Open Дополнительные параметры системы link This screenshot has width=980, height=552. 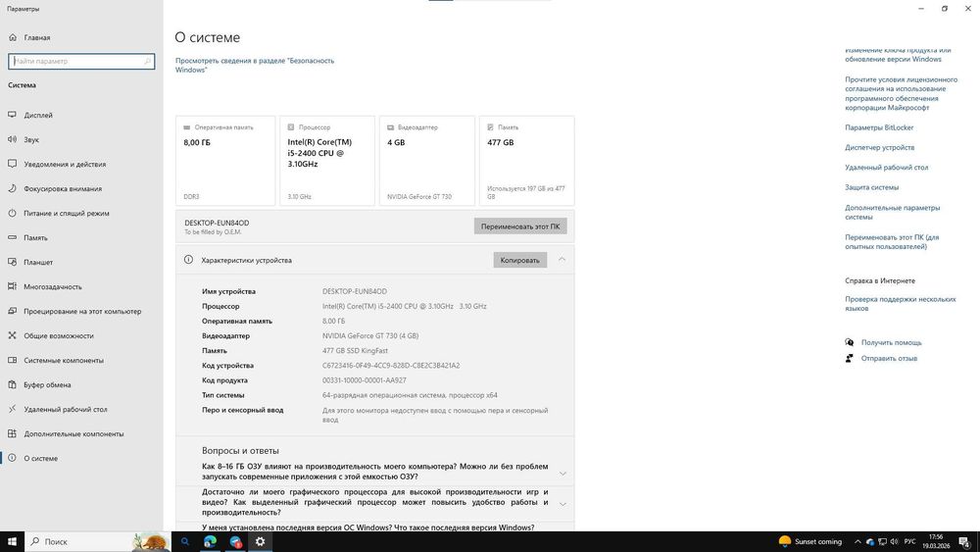pos(893,212)
